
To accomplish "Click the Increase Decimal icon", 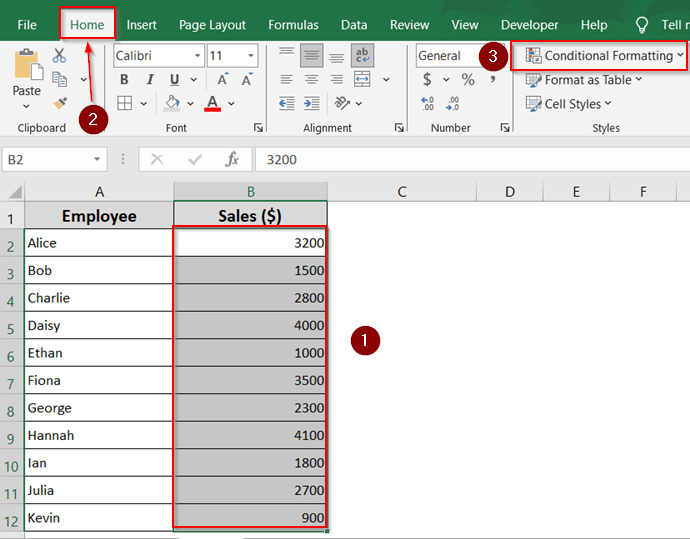I will point(427,103).
